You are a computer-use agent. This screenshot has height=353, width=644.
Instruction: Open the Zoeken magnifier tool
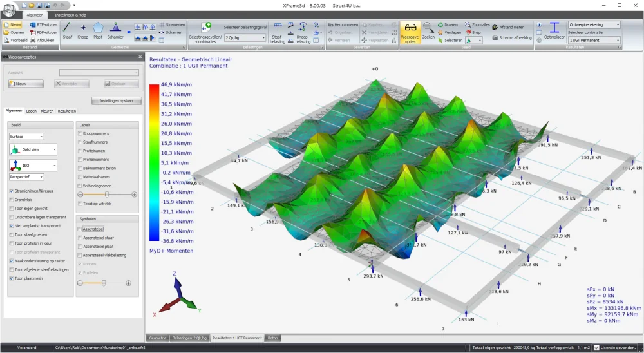click(x=428, y=31)
